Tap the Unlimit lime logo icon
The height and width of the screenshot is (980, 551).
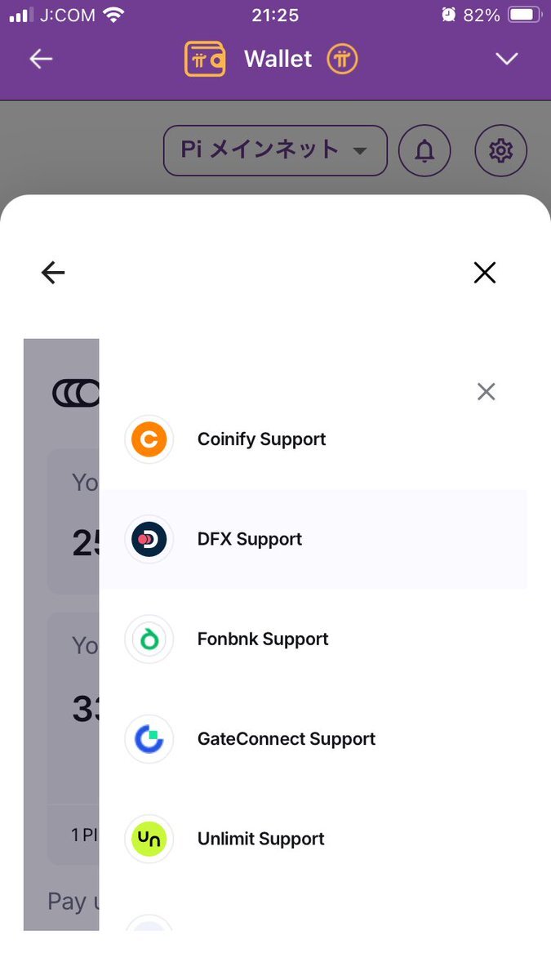149,839
